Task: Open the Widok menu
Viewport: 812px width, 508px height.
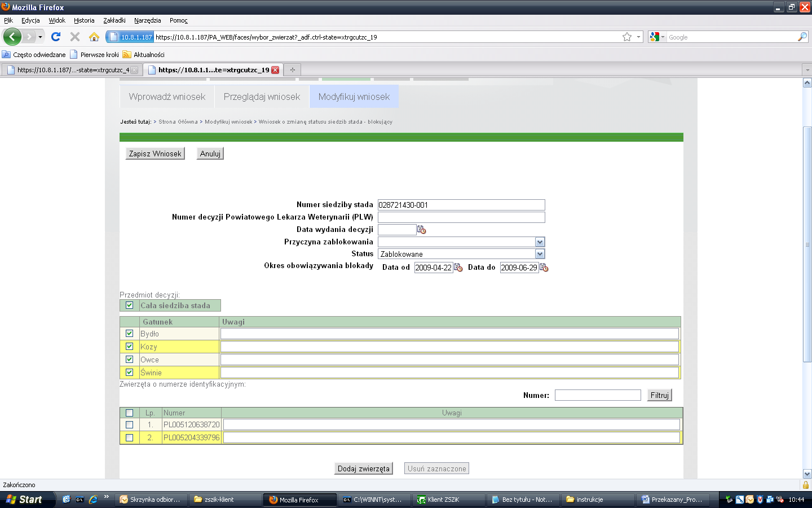Action: (57, 20)
